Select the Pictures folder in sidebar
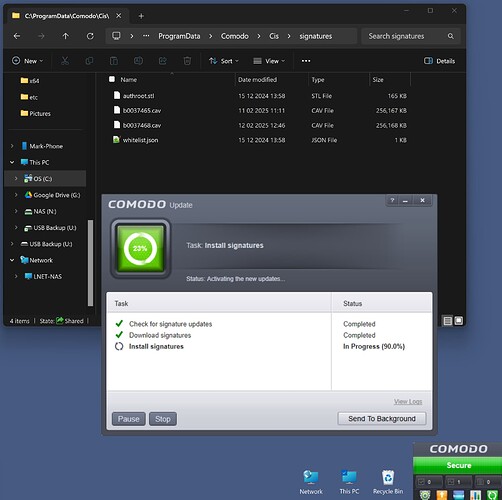The height and width of the screenshot is (500, 502). point(36,114)
